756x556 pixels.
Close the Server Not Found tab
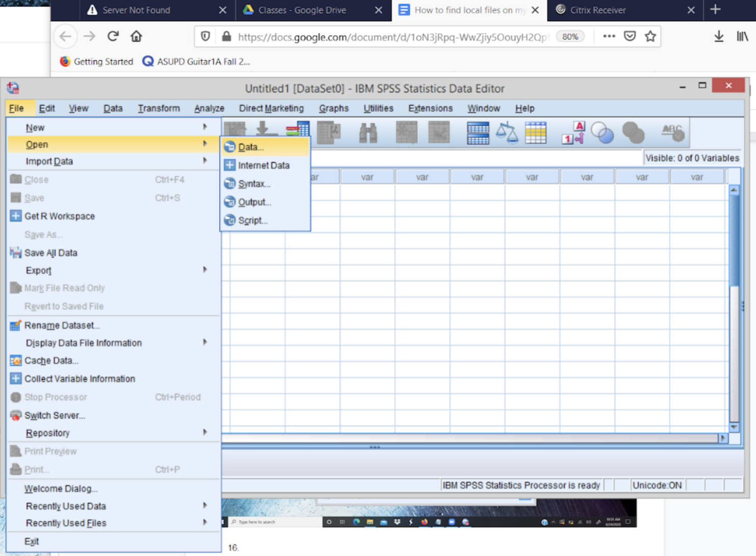coord(222,10)
